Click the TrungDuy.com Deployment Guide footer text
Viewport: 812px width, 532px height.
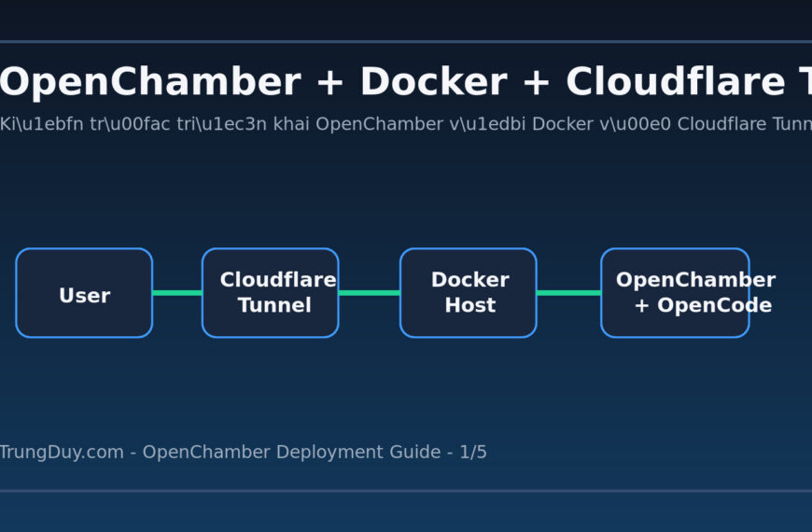(x=244, y=453)
